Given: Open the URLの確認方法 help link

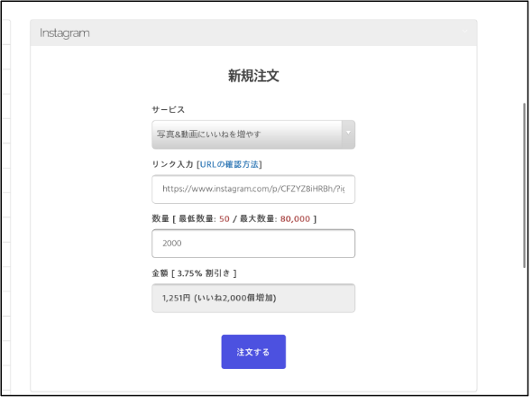Looking at the screenshot, I should pyautogui.click(x=229, y=164).
